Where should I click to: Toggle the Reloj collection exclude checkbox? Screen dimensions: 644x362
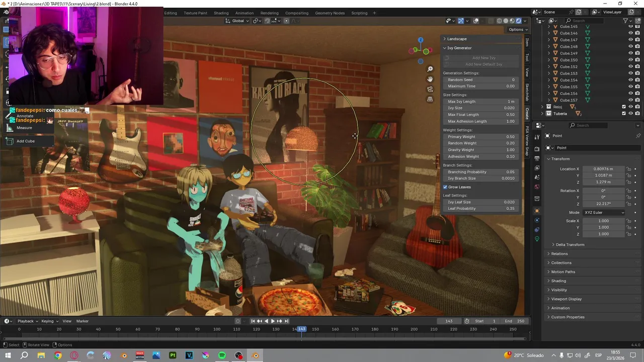pos(624,107)
